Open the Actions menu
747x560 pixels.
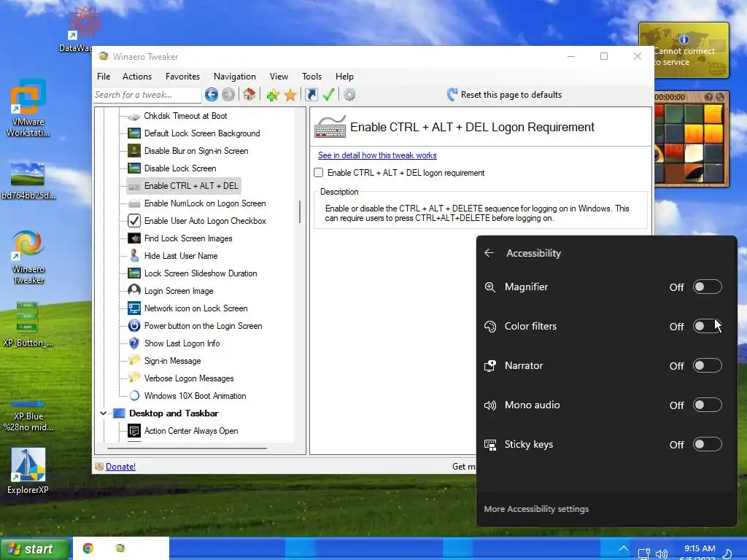137,76
